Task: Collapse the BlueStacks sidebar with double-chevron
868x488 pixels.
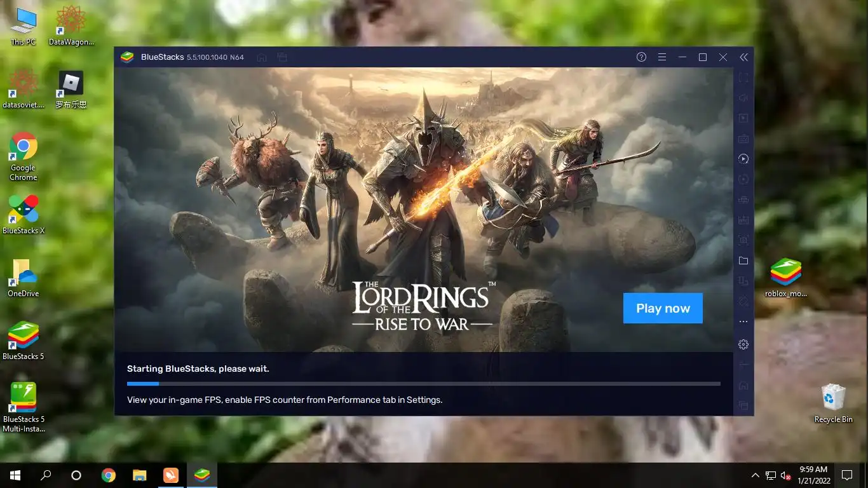Action: click(x=743, y=57)
